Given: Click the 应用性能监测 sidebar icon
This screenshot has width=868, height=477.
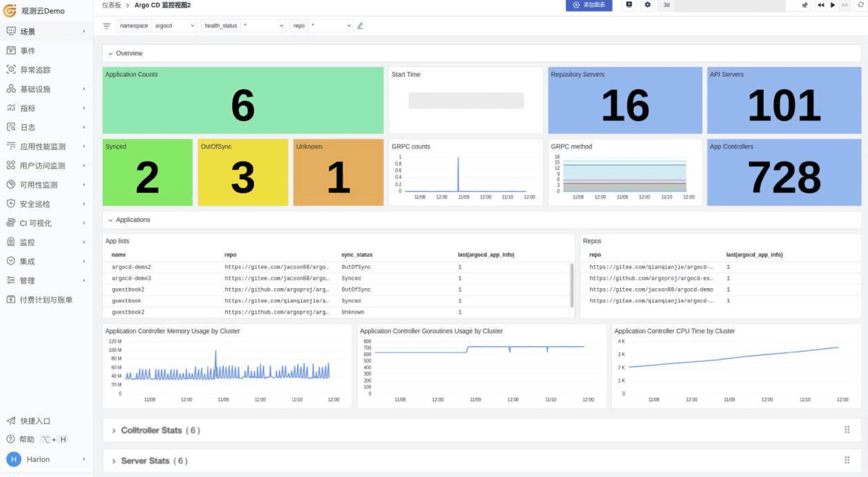Looking at the screenshot, I should [11, 146].
